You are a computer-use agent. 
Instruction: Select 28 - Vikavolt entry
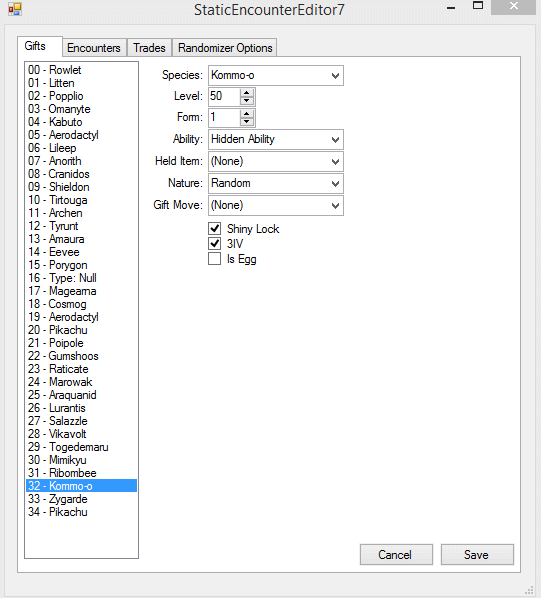(81, 434)
